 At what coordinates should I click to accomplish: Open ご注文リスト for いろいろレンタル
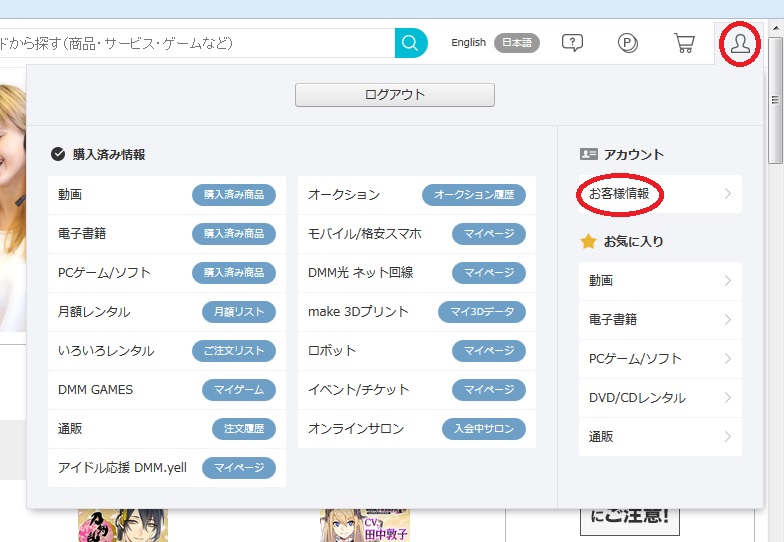pos(234,350)
